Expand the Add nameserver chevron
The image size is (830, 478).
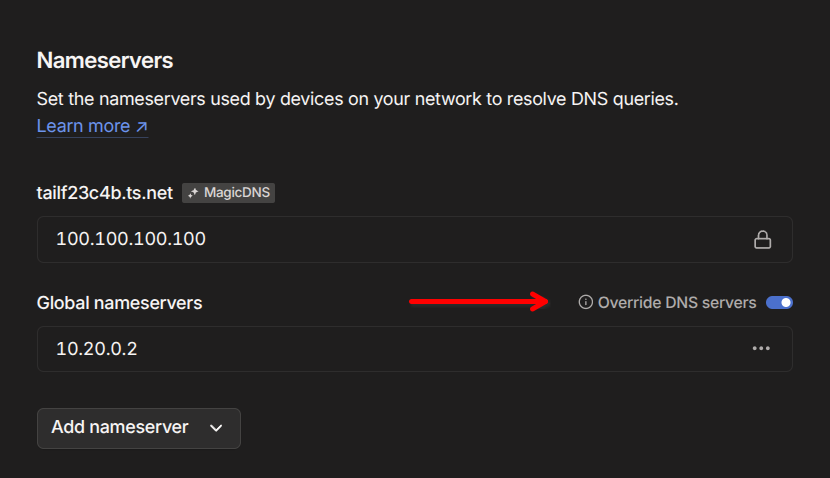tap(216, 428)
